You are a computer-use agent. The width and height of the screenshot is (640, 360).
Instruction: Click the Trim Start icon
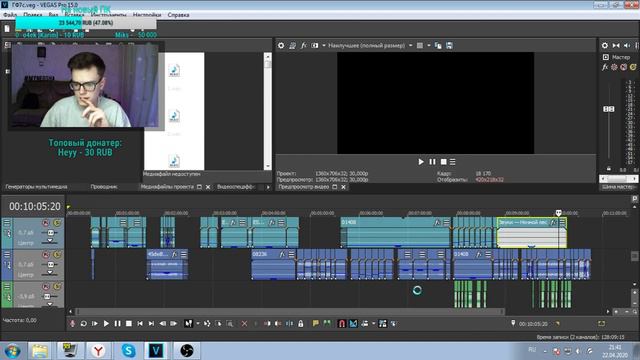(x=267, y=324)
